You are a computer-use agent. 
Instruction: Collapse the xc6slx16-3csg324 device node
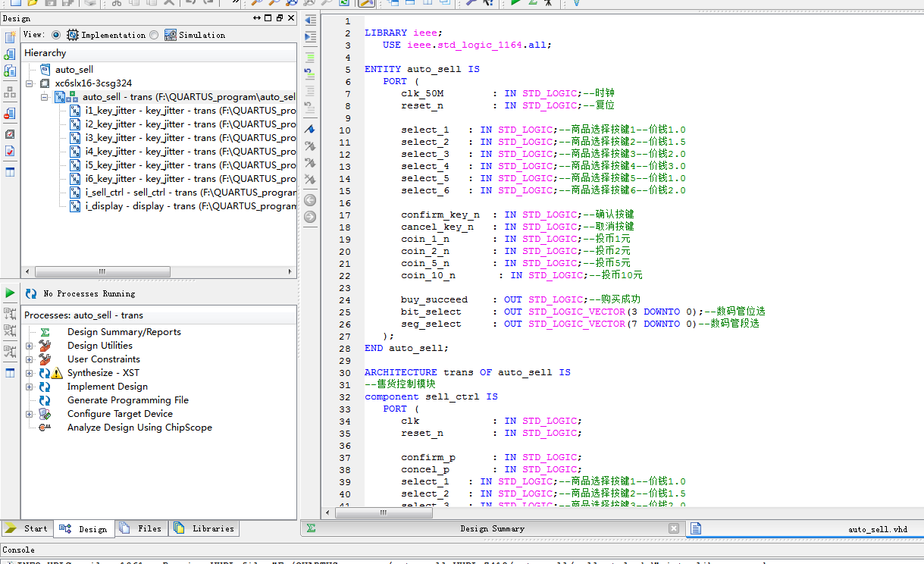pyautogui.click(x=29, y=83)
